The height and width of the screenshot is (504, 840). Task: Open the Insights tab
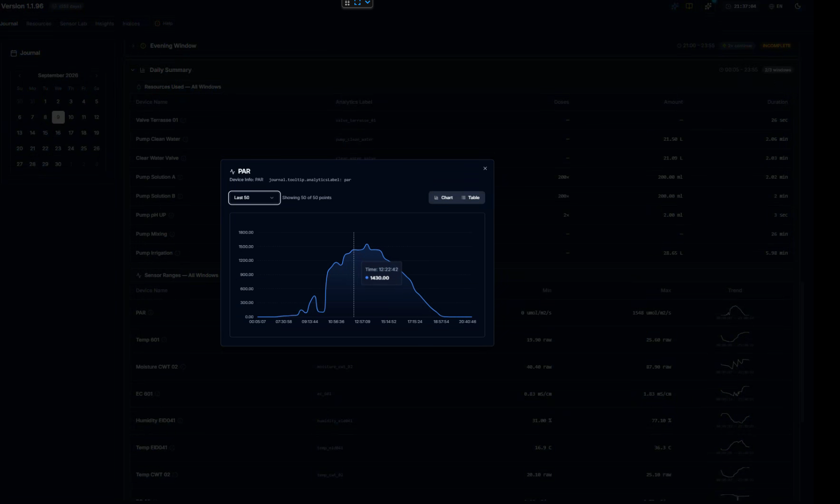coord(104,24)
